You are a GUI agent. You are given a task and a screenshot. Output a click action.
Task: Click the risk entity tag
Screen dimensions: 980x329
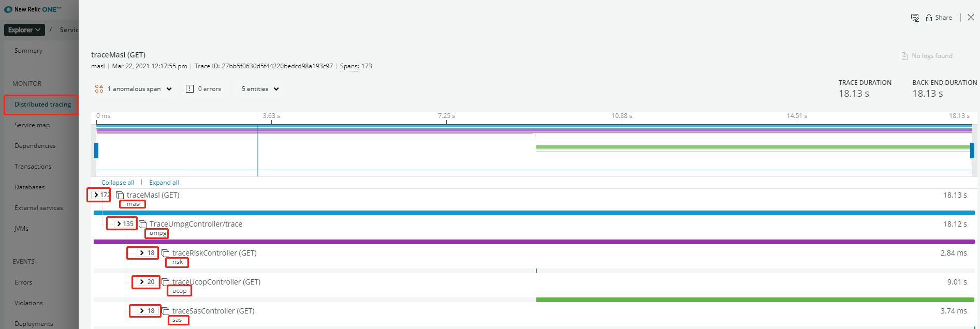pyautogui.click(x=178, y=262)
